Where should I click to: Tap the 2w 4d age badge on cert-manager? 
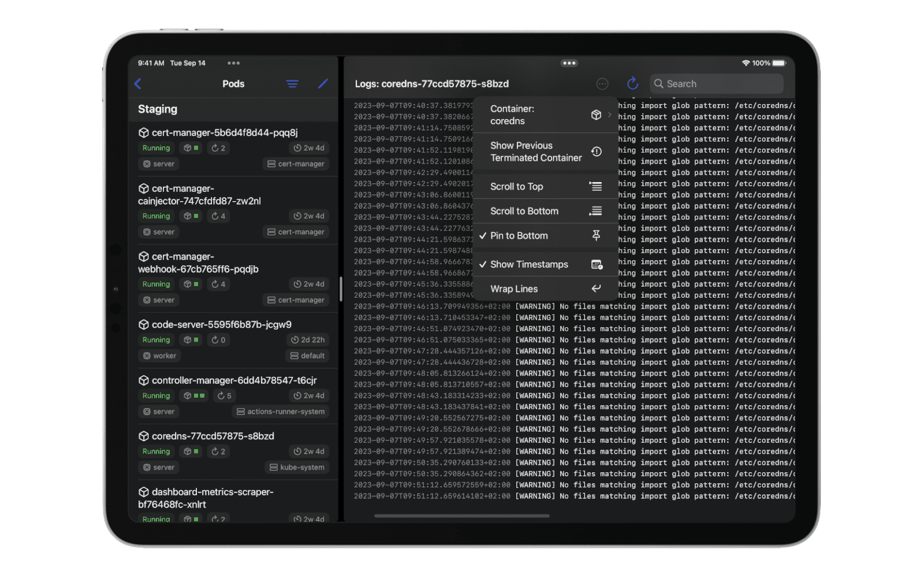(308, 147)
